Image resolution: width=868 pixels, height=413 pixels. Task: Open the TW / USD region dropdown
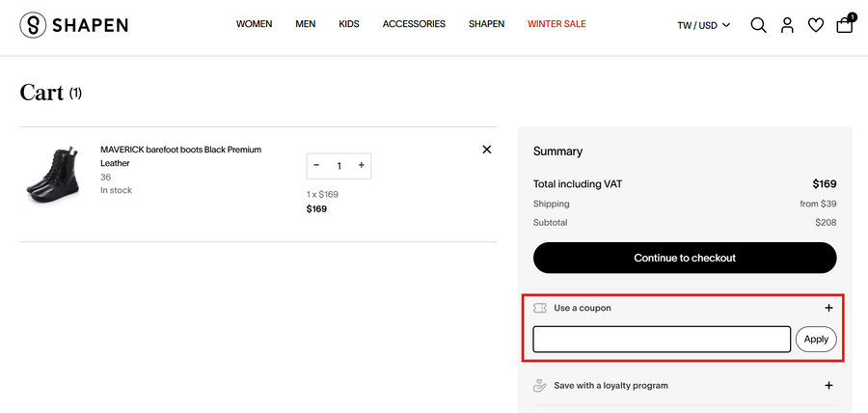tap(703, 25)
